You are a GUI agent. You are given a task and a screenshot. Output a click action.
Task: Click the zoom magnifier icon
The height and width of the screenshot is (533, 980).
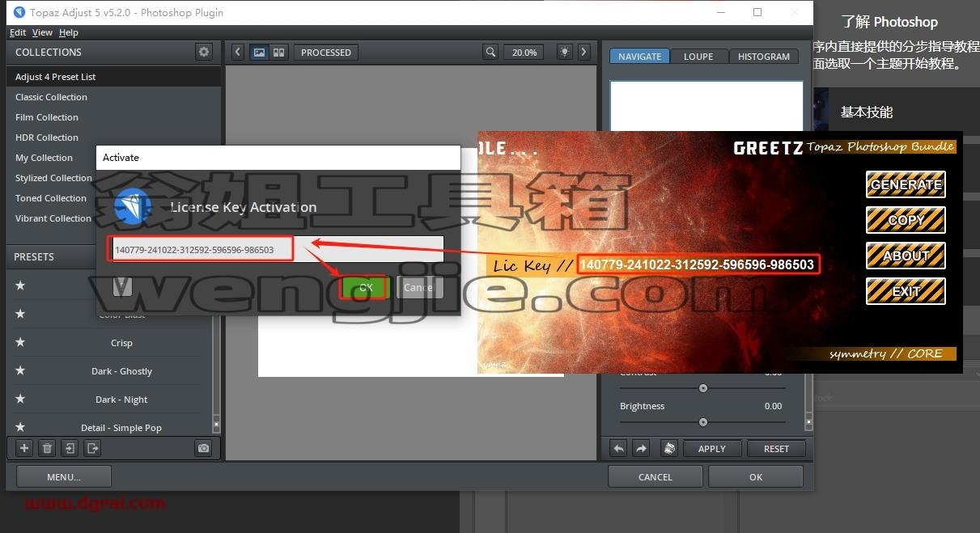pos(490,52)
